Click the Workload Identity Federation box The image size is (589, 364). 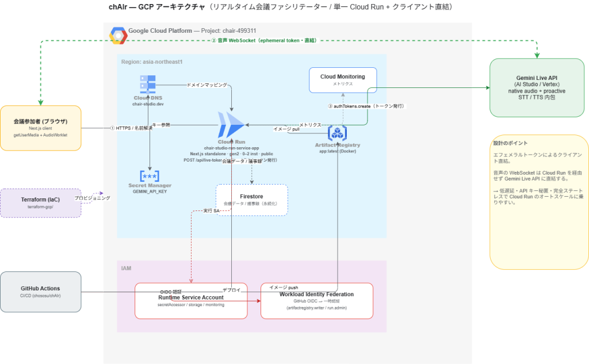pyautogui.click(x=317, y=301)
